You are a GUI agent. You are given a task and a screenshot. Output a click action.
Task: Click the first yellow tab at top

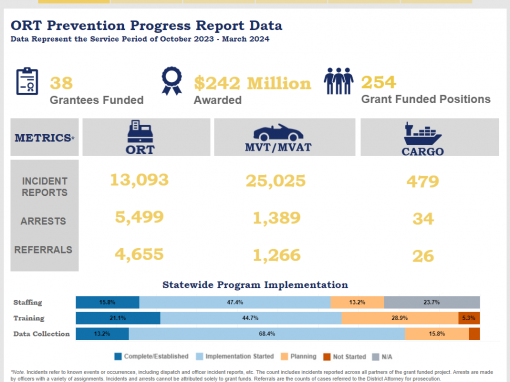tap(74, 2)
